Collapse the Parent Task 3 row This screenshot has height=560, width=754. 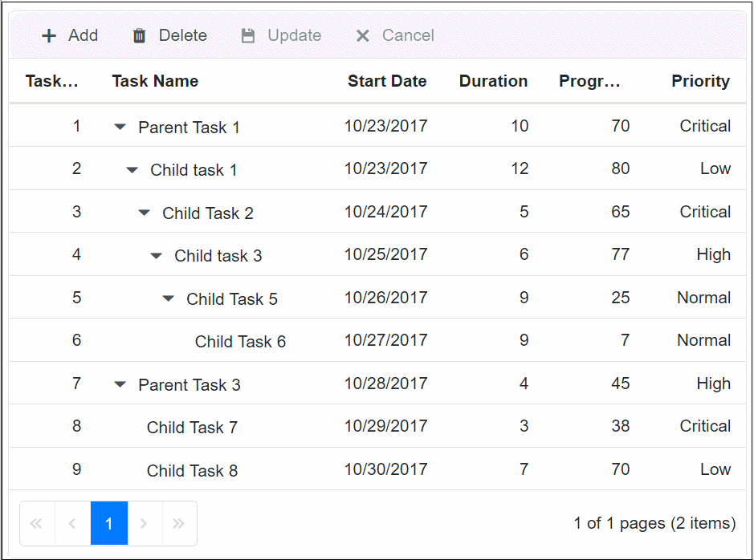pyautogui.click(x=120, y=384)
